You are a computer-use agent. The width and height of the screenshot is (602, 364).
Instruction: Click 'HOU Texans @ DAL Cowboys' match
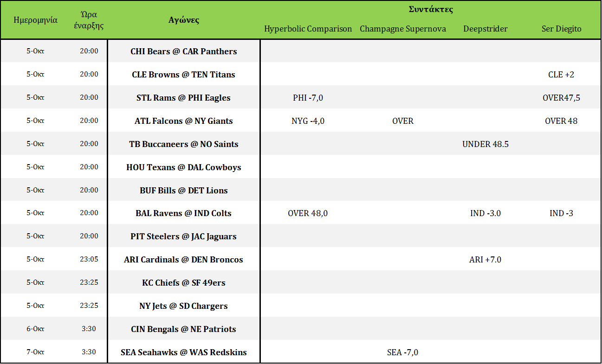click(x=184, y=167)
